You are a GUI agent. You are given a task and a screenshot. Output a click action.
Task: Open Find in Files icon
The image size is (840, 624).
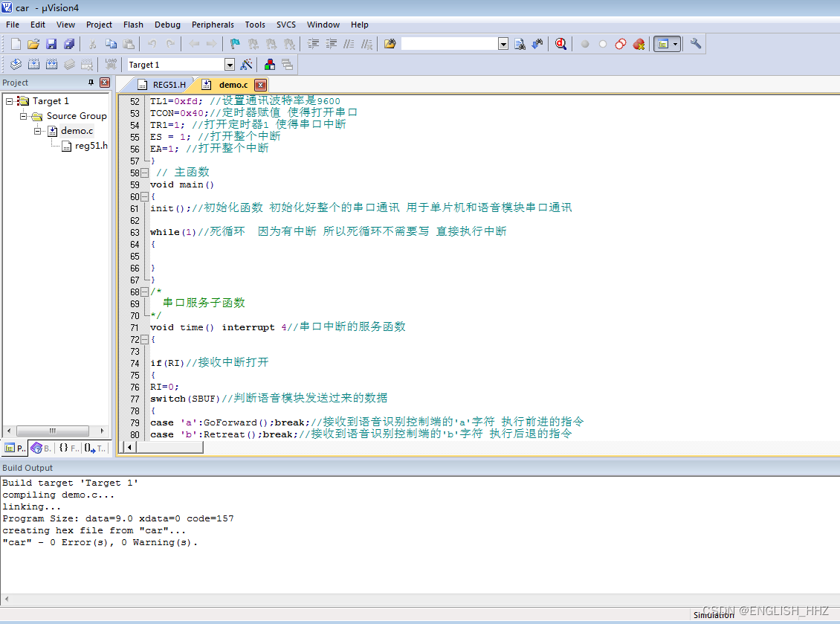coord(390,44)
